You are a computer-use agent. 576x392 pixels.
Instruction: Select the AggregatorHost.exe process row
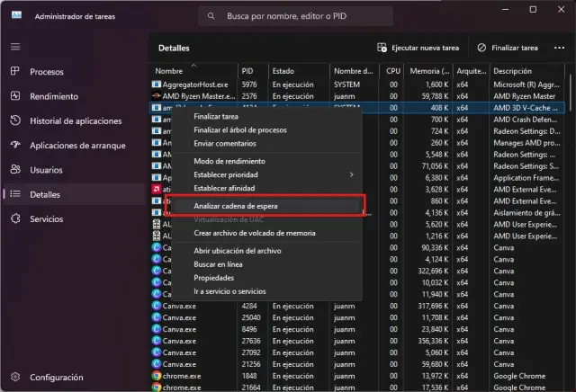[x=193, y=84]
